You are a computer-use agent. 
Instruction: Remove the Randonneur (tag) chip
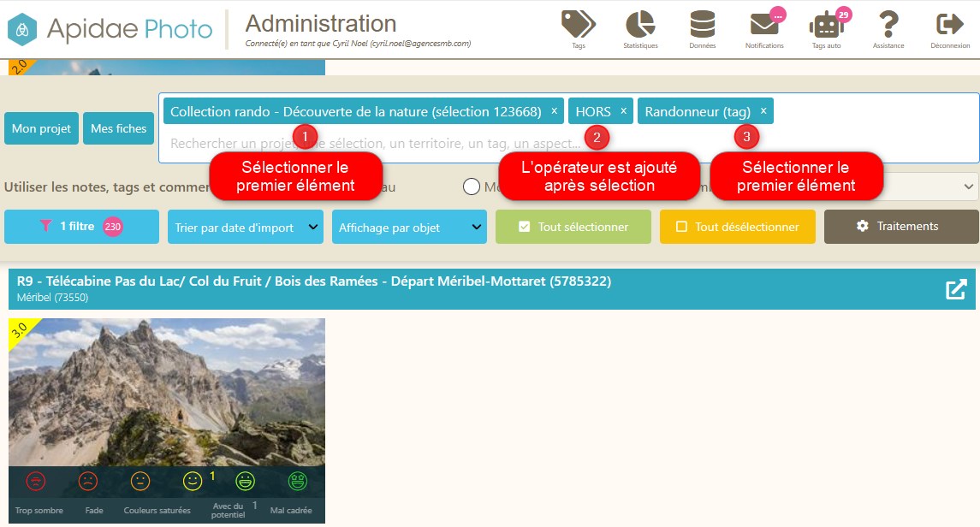[x=763, y=110]
